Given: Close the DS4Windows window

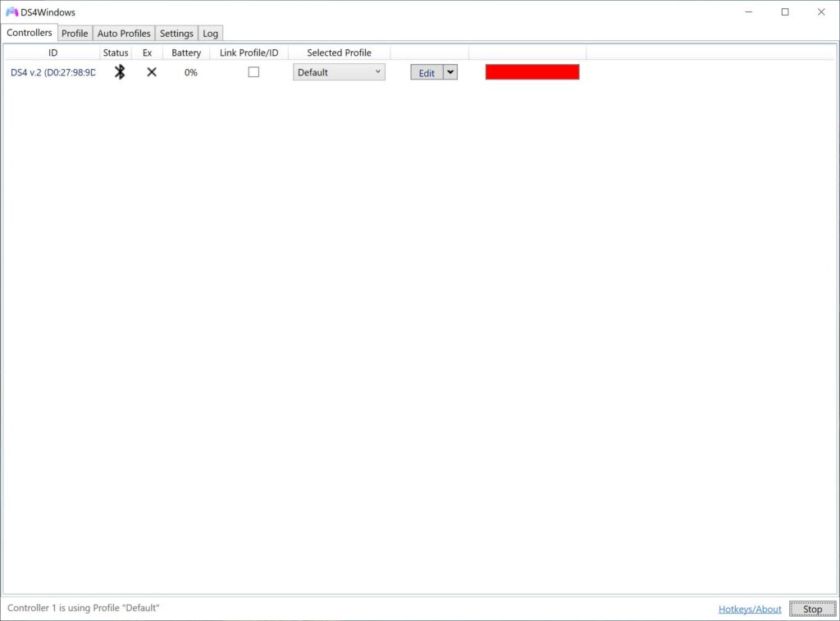Looking at the screenshot, I should (x=821, y=11).
